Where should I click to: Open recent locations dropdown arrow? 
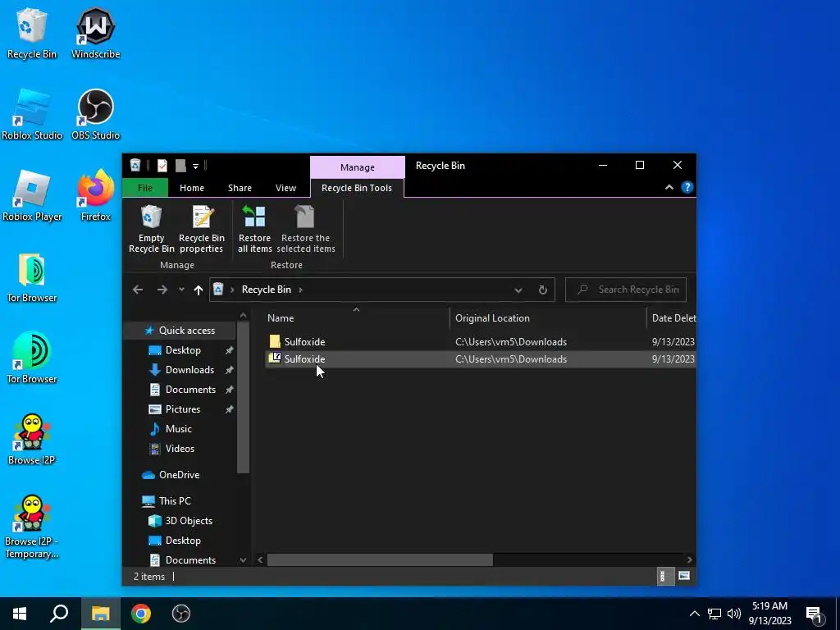click(x=181, y=290)
